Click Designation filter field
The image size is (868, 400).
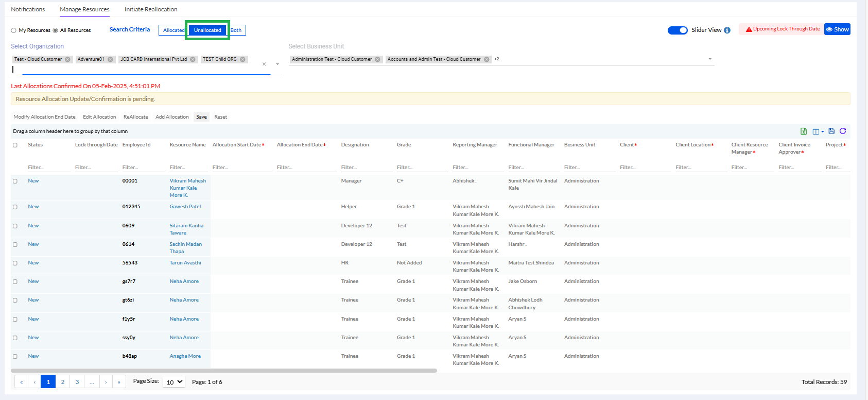coord(367,168)
